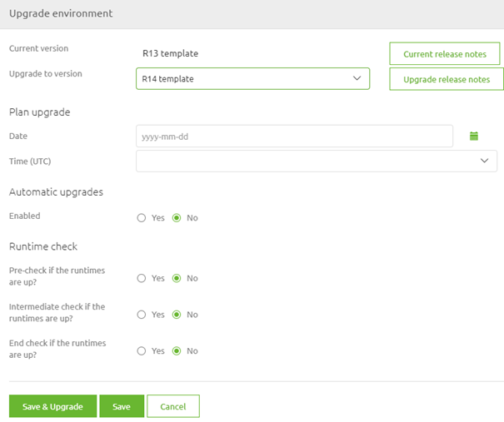Set Intermediate check runtimes to No

pos(177,315)
